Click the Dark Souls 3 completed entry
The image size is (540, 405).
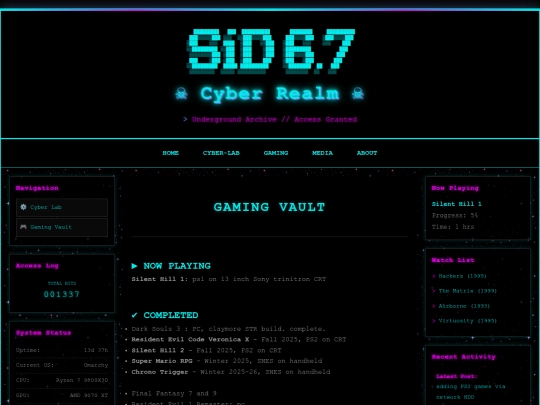[228, 329]
